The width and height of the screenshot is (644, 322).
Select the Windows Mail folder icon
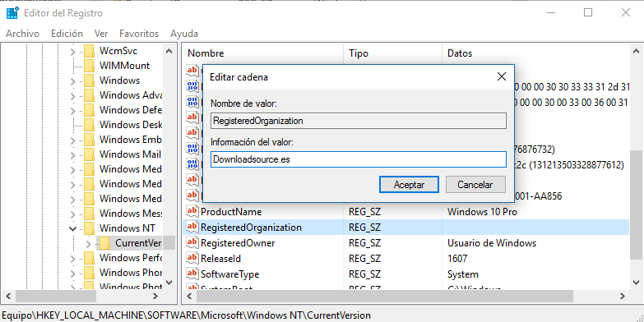89,154
